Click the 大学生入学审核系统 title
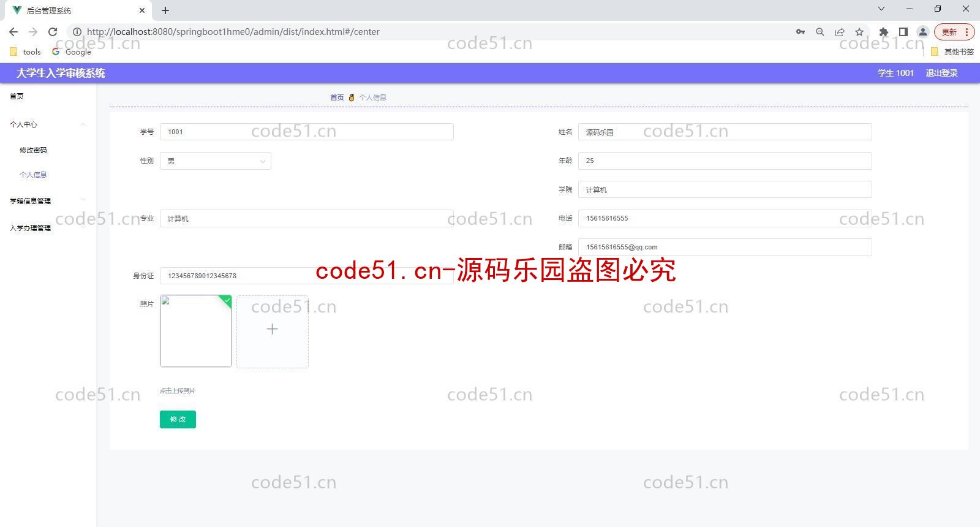The width and height of the screenshot is (980, 527). pyautogui.click(x=61, y=73)
